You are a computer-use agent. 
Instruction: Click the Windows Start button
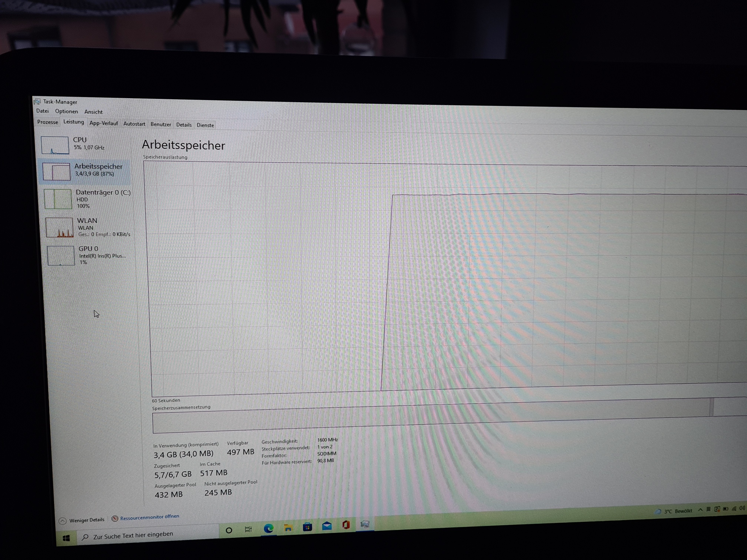click(66, 538)
